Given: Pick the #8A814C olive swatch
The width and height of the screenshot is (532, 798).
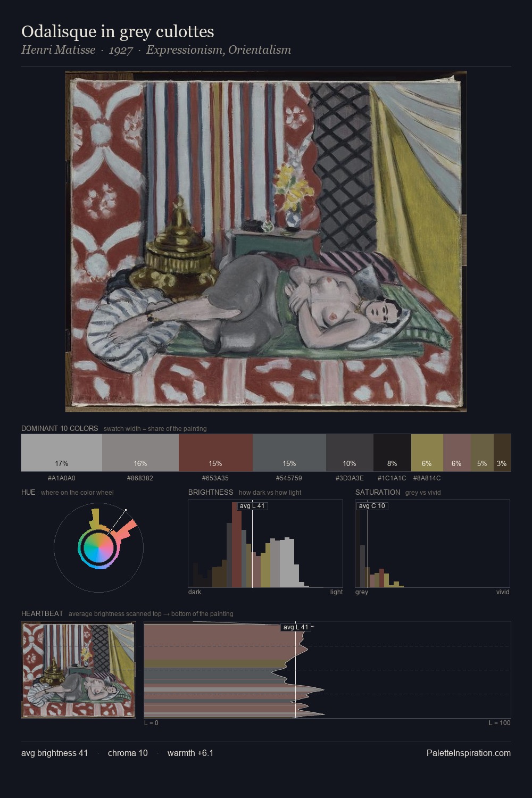Looking at the screenshot, I should (427, 453).
